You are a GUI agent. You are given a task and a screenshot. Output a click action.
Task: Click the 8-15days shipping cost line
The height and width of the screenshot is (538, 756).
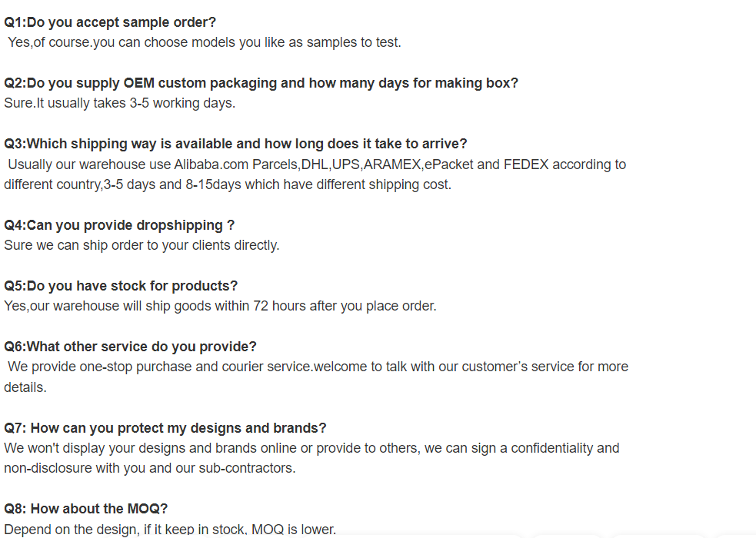coord(228,184)
